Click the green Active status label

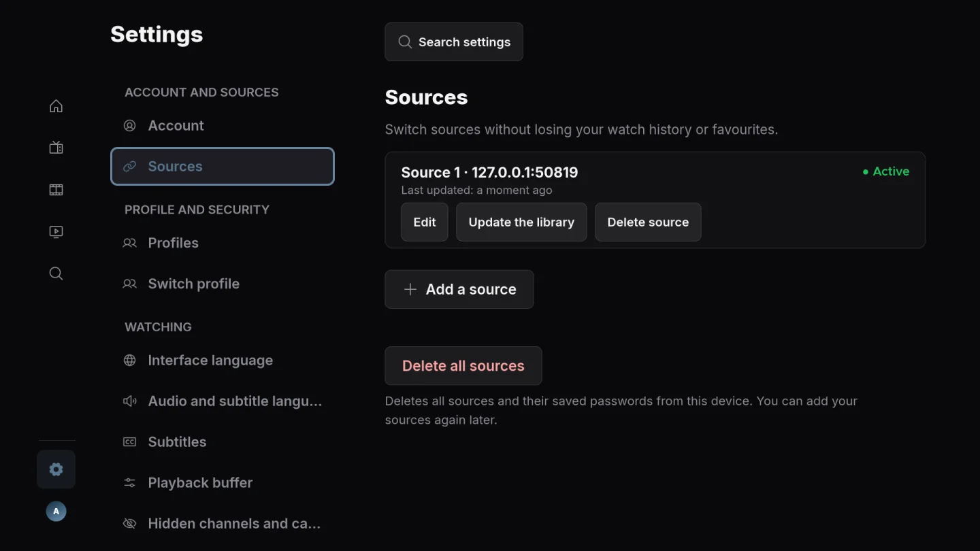(x=886, y=171)
